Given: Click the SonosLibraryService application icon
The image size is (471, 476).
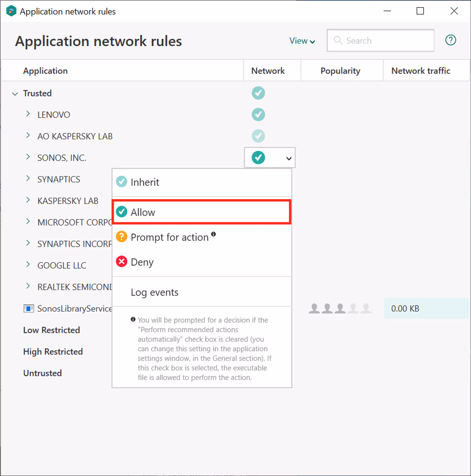Looking at the screenshot, I should [29, 309].
